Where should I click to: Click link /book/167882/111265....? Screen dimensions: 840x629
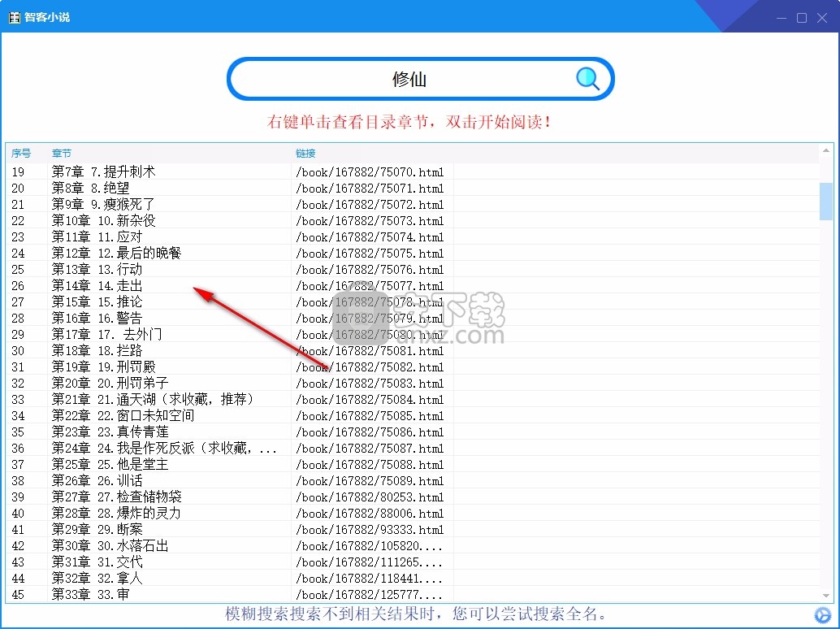369,562
